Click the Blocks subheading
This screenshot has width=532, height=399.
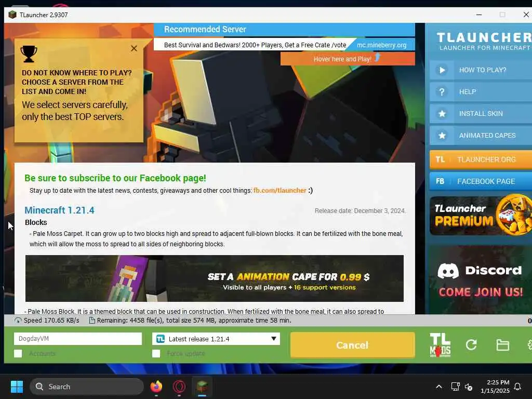coord(36,222)
